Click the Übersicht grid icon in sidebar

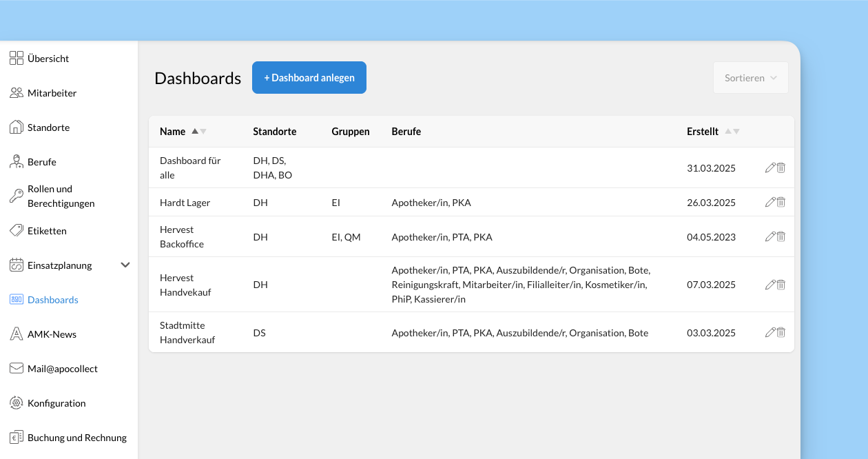click(x=17, y=59)
